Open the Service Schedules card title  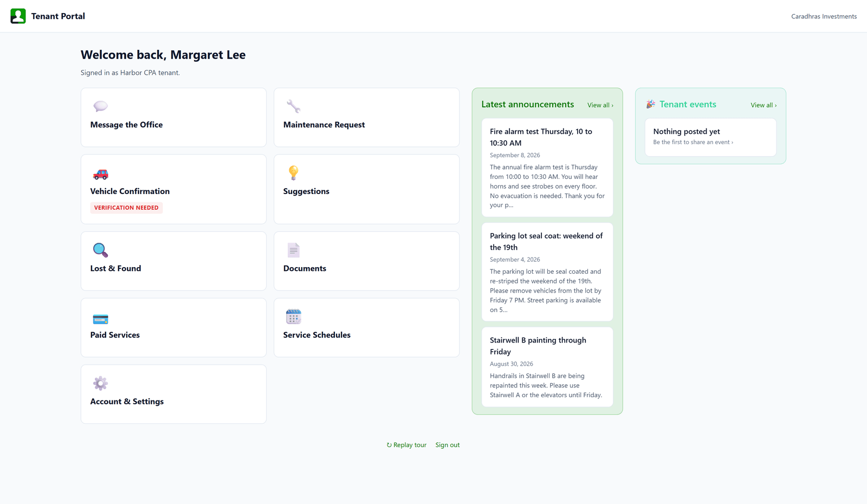[x=317, y=335]
